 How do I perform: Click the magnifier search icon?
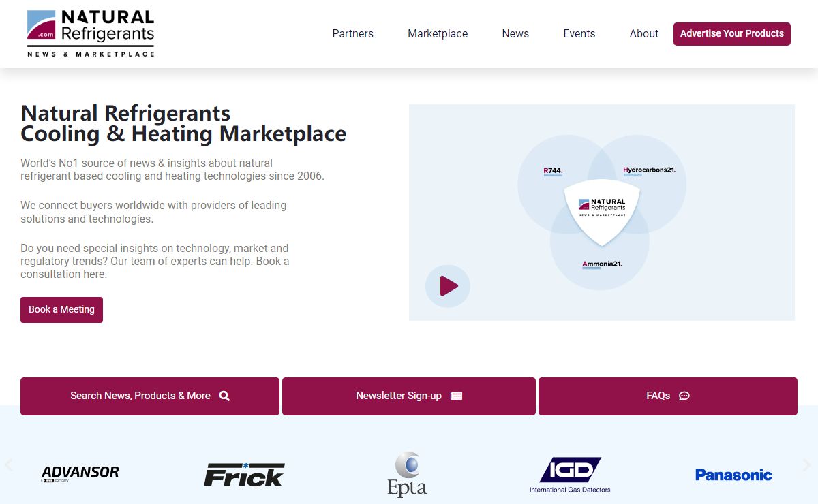tap(224, 396)
